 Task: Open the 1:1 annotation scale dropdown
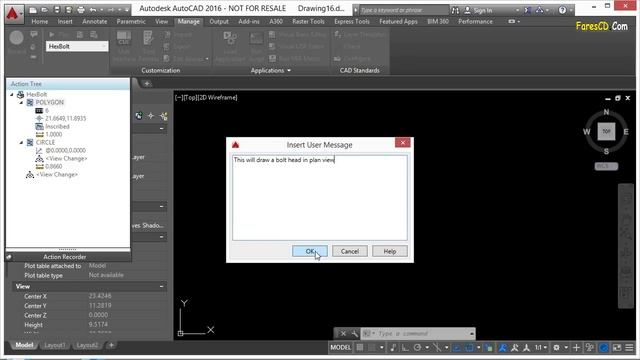(x=541, y=348)
